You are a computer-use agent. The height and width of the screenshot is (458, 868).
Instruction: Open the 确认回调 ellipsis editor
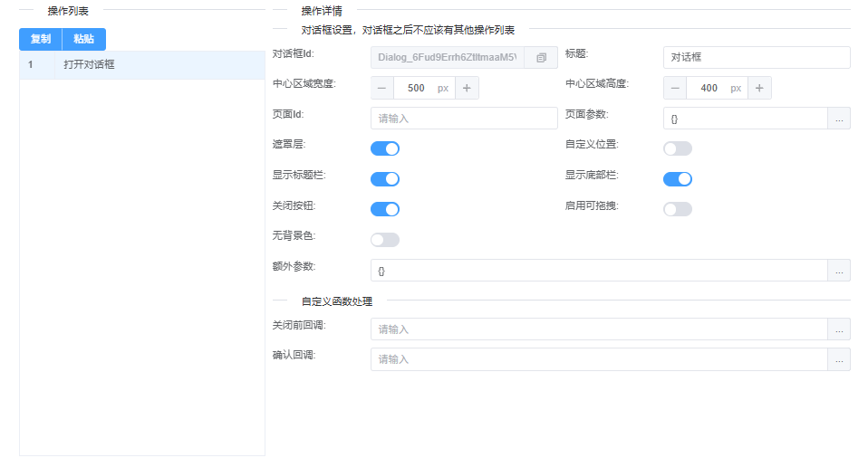pos(839,359)
